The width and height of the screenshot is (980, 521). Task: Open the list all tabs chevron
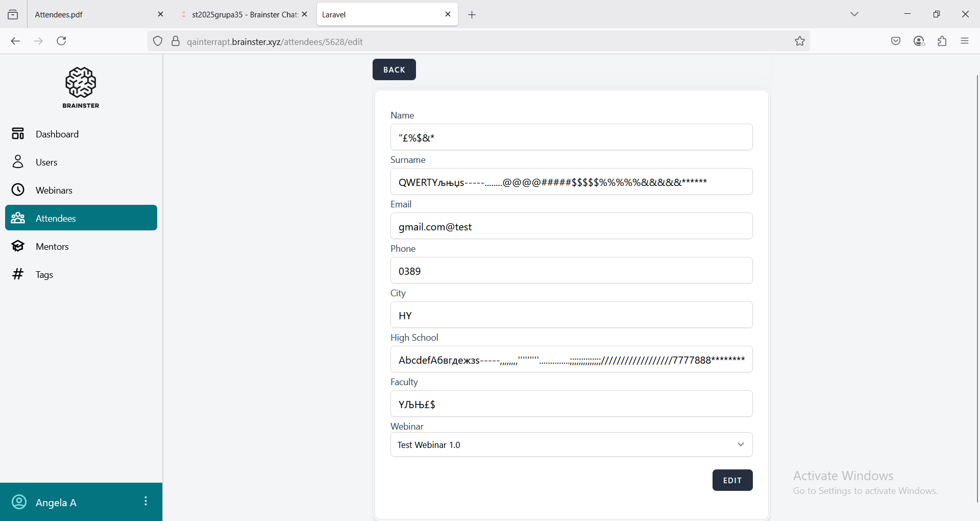point(854,14)
